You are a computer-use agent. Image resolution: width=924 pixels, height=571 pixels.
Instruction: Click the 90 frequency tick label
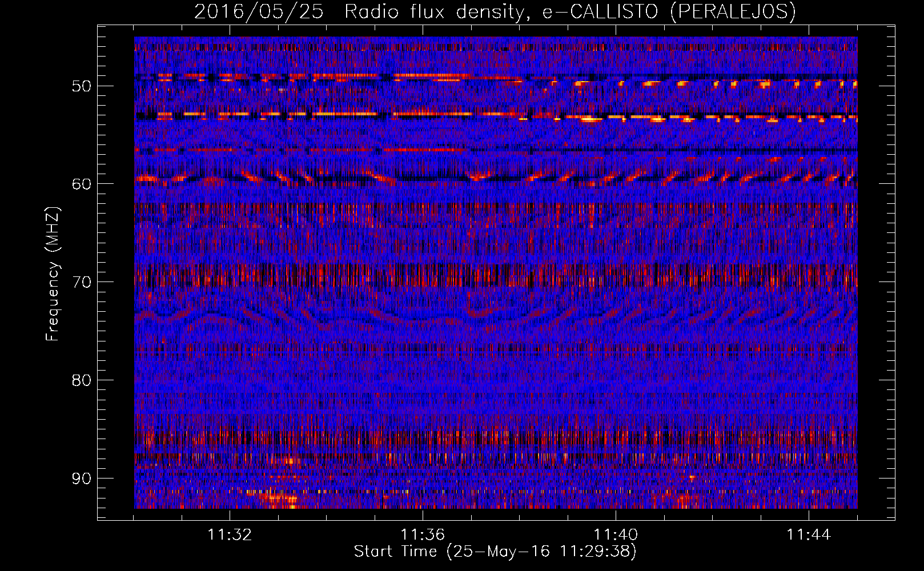coord(81,478)
